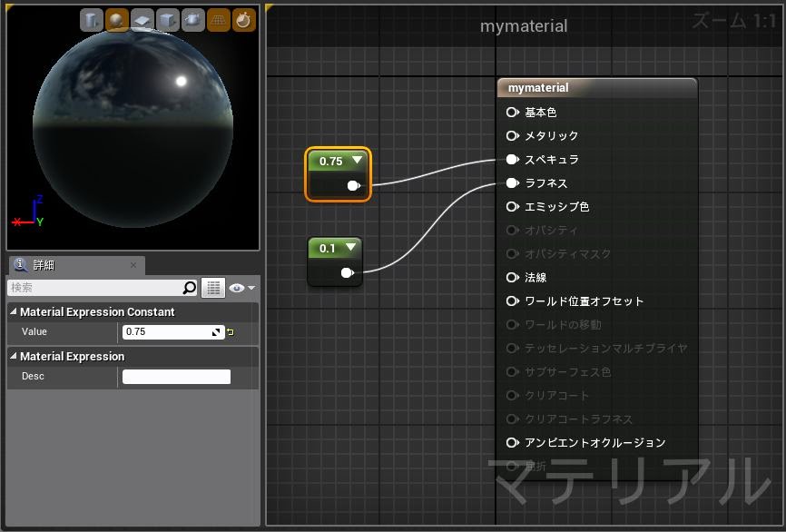Select the sphere preview mesh
Screen dimensions: 786x532
117,20
